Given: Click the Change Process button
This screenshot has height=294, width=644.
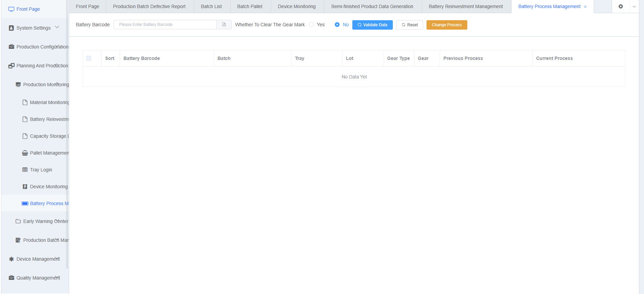Looking at the screenshot, I should 447,25.
